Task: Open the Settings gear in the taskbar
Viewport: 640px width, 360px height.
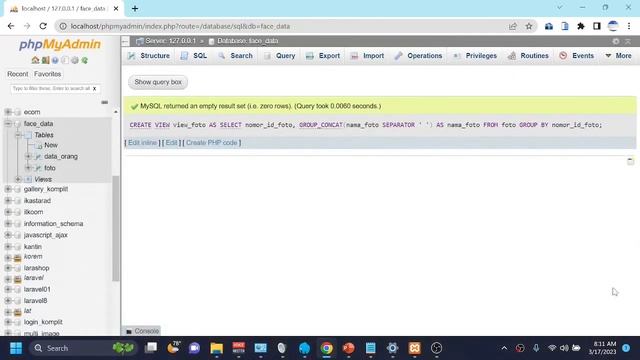Action: [392, 348]
